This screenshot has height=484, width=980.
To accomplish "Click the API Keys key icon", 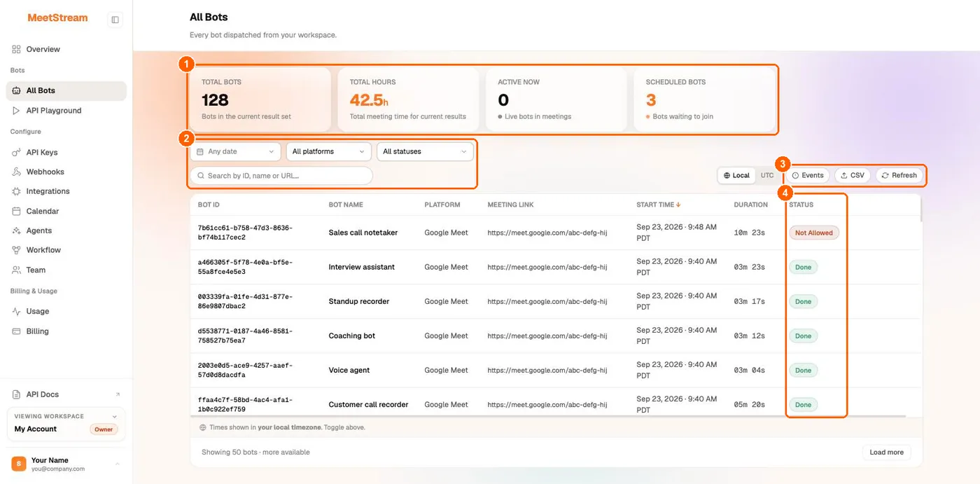I will tap(16, 152).
